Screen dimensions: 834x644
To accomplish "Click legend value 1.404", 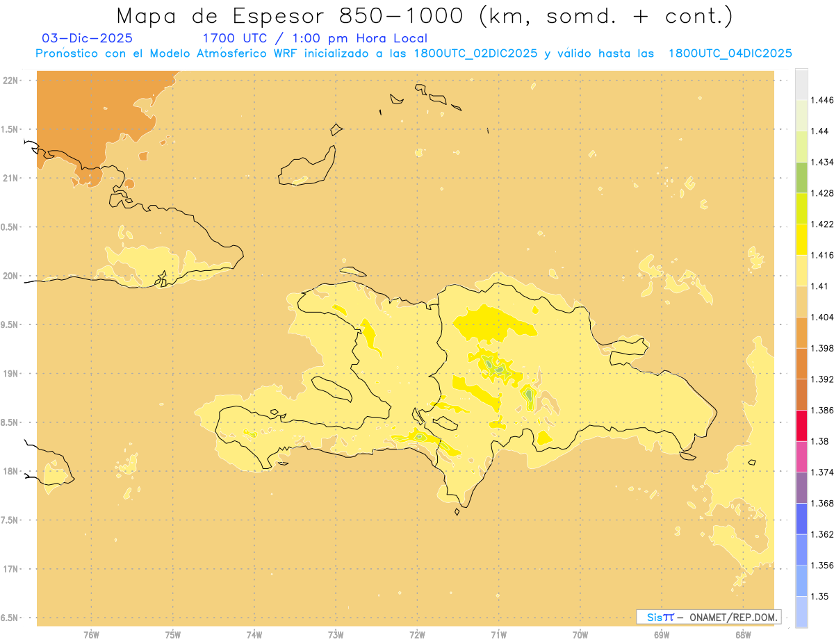I will 822,317.
